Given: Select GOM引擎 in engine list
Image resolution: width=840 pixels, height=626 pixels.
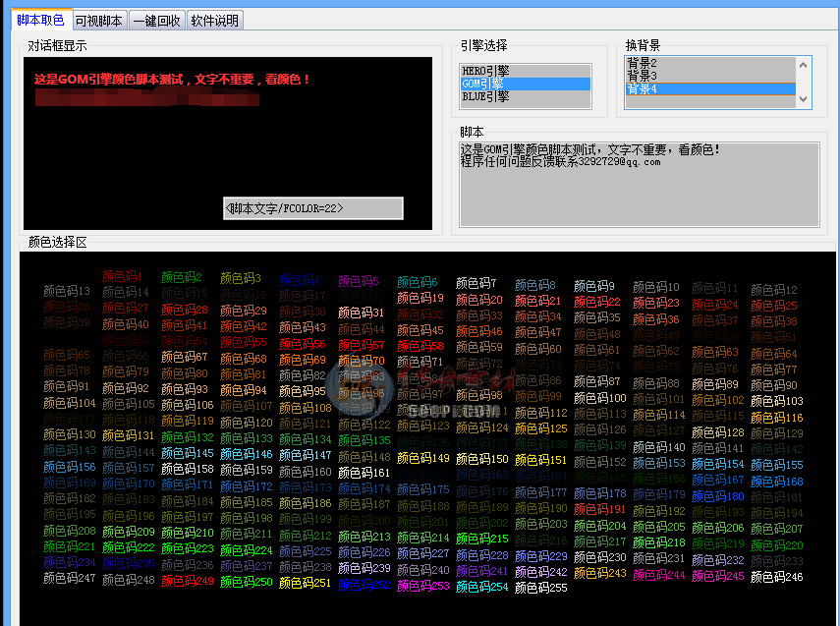Looking at the screenshot, I should tap(525, 84).
